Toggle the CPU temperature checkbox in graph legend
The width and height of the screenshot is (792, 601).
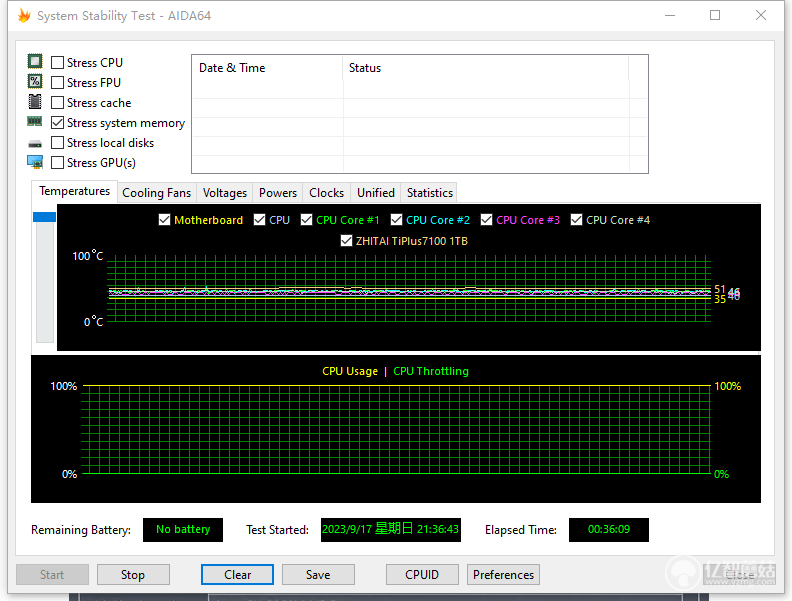tap(259, 220)
